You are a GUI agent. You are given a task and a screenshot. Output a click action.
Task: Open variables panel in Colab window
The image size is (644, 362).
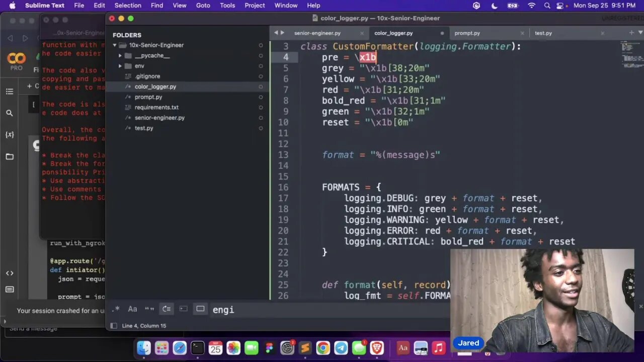[9, 135]
